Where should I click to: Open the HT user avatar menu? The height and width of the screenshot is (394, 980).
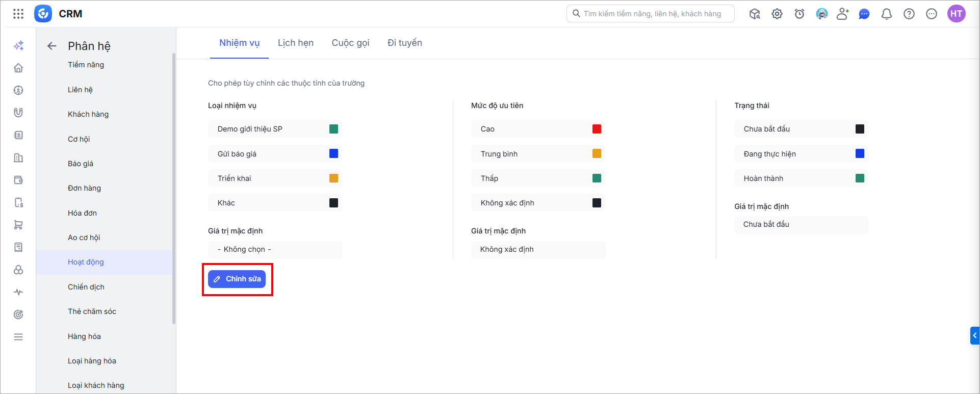click(x=957, y=14)
